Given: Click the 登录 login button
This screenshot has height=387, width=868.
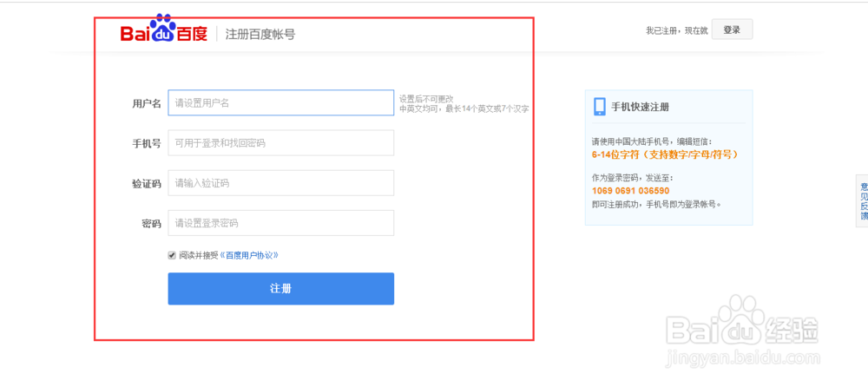Looking at the screenshot, I should tap(732, 30).
